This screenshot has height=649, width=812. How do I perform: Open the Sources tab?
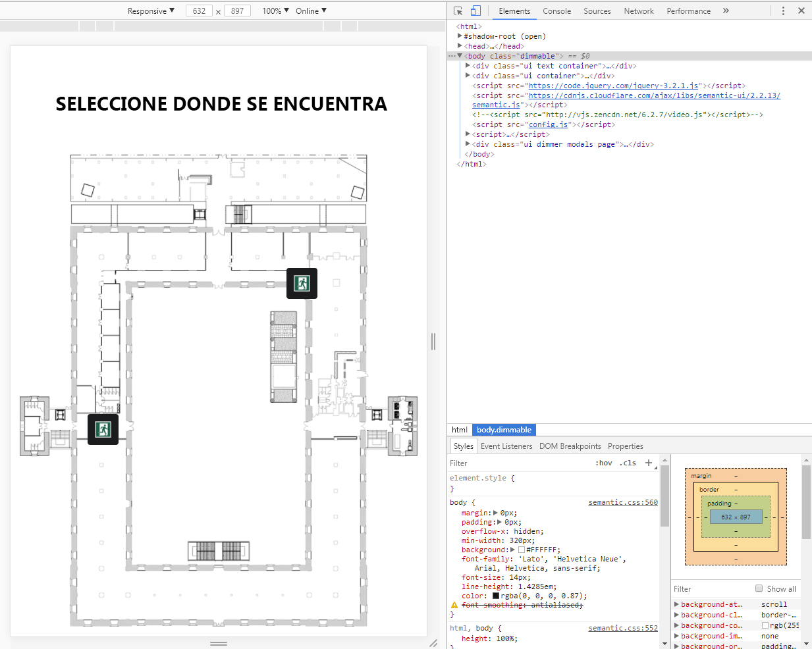tap(597, 11)
